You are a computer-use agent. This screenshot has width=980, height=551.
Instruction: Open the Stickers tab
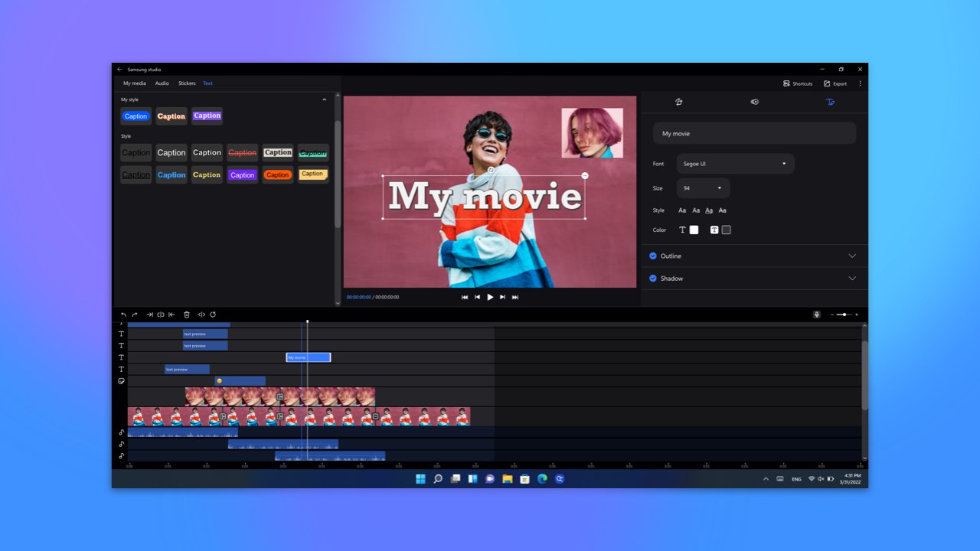187,83
